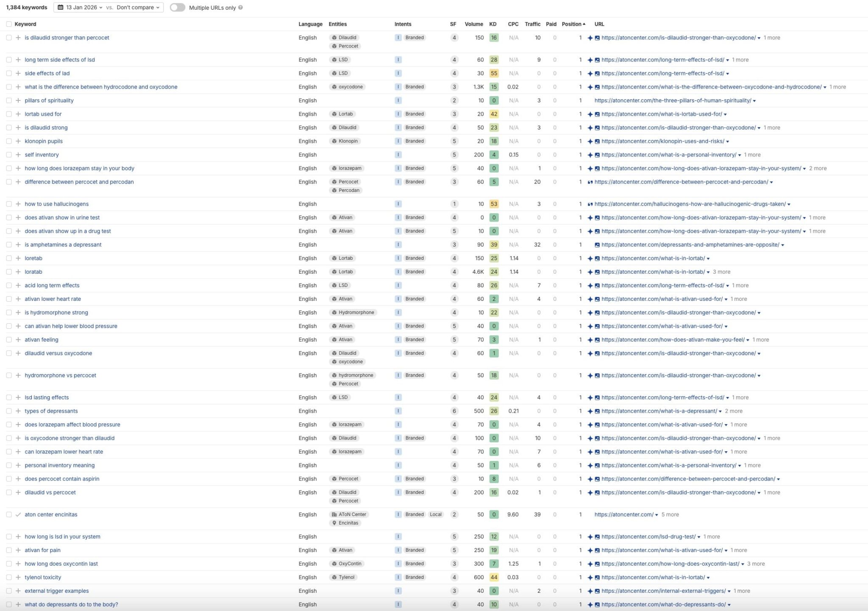Image resolution: width=868 pixels, height=611 pixels.
Task: Click '3 more' in the 'loratab' row
Action: [721, 272]
